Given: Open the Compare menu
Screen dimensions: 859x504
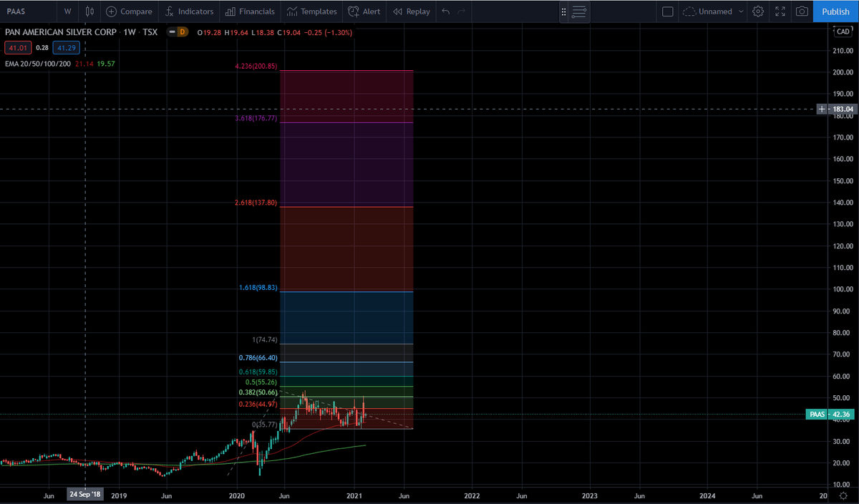Looking at the screenshot, I should 129,11.
